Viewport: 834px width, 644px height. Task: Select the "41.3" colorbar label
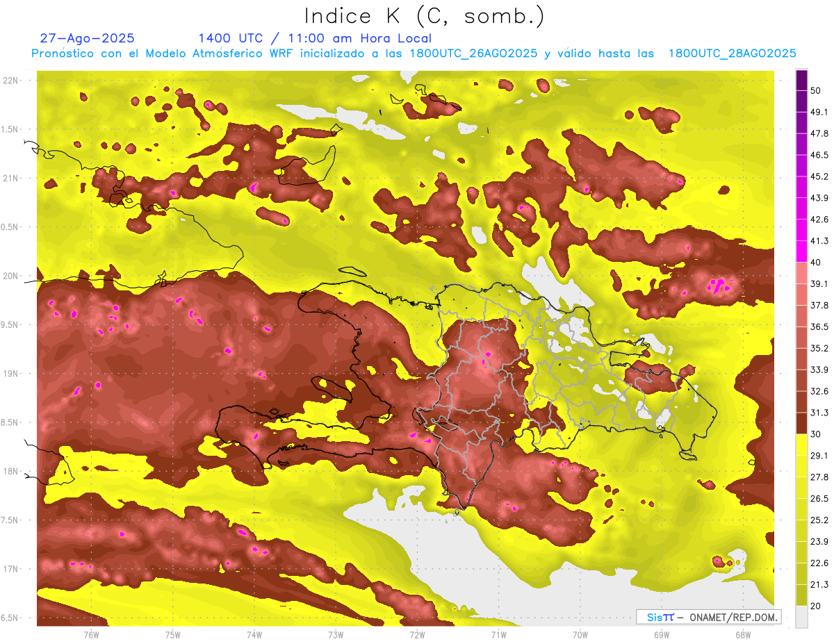[x=819, y=241]
